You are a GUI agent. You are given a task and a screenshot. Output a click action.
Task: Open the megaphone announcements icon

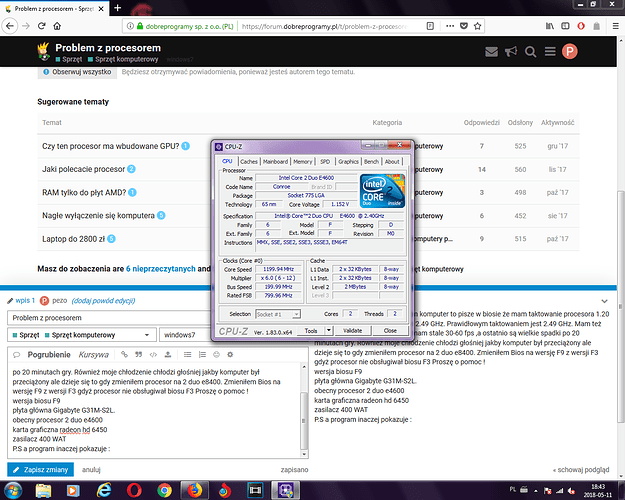[511, 52]
